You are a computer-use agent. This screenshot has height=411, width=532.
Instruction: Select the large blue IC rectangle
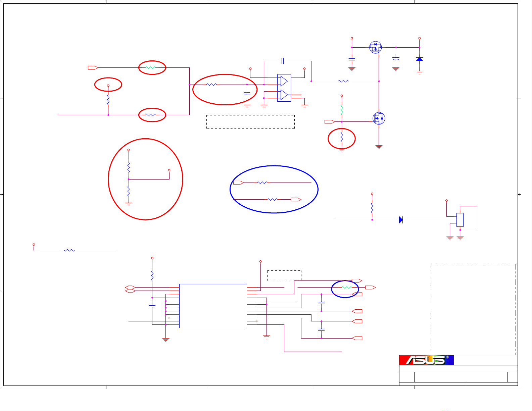[x=213, y=306]
